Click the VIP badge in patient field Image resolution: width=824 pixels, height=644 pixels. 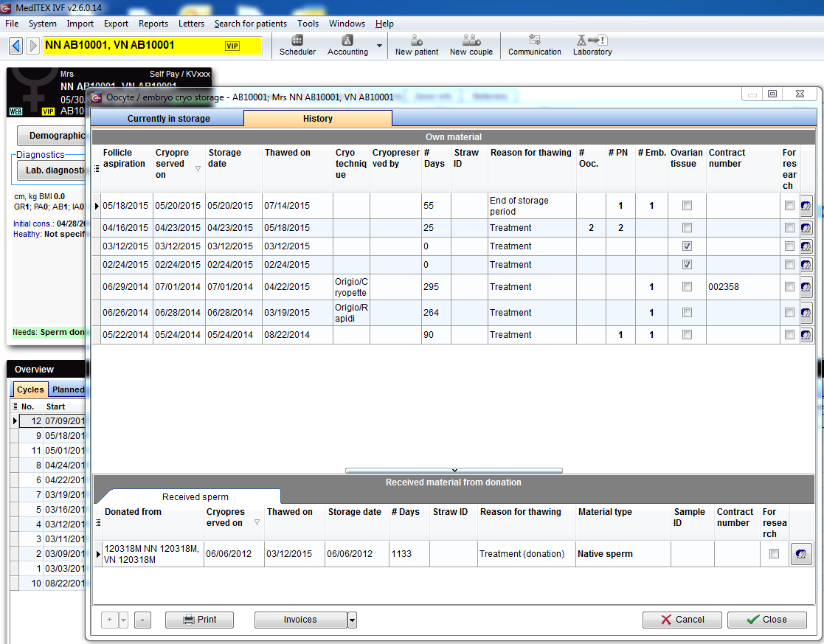coord(232,46)
